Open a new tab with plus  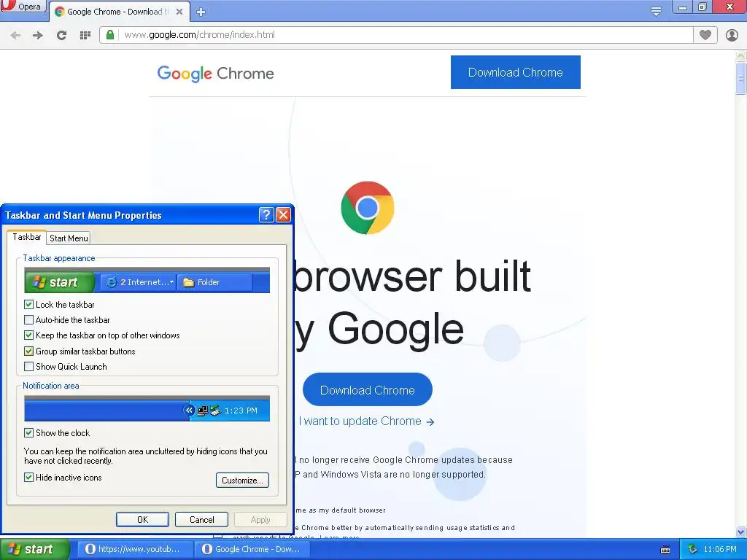(201, 12)
